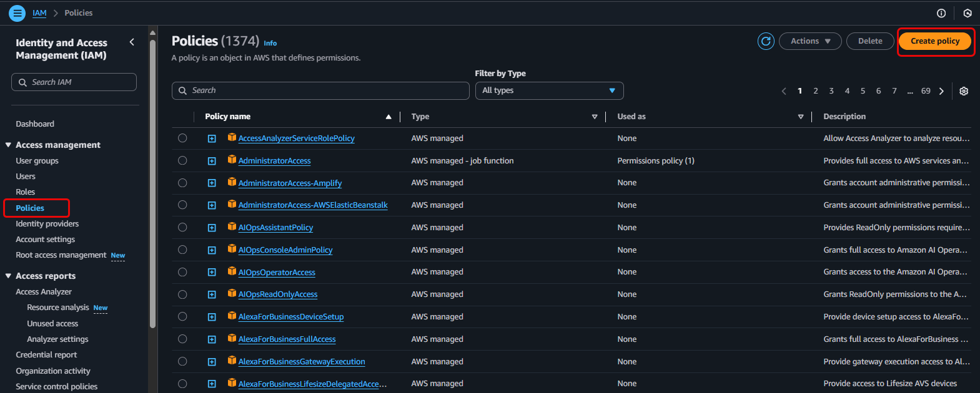Sort by Policy name ascending arrow
The width and height of the screenshot is (980, 393).
[389, 117]
